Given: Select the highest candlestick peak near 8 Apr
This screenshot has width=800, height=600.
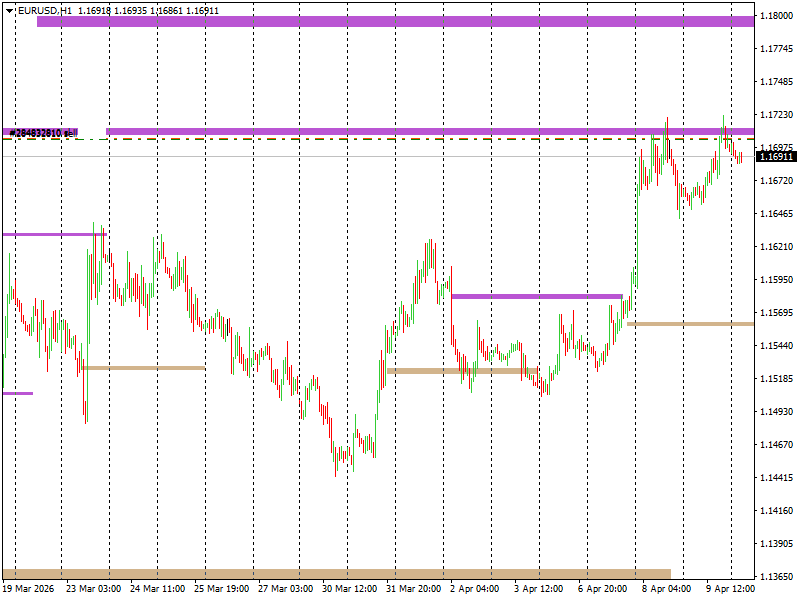Looking at the screenshot, I should (667, 117).
